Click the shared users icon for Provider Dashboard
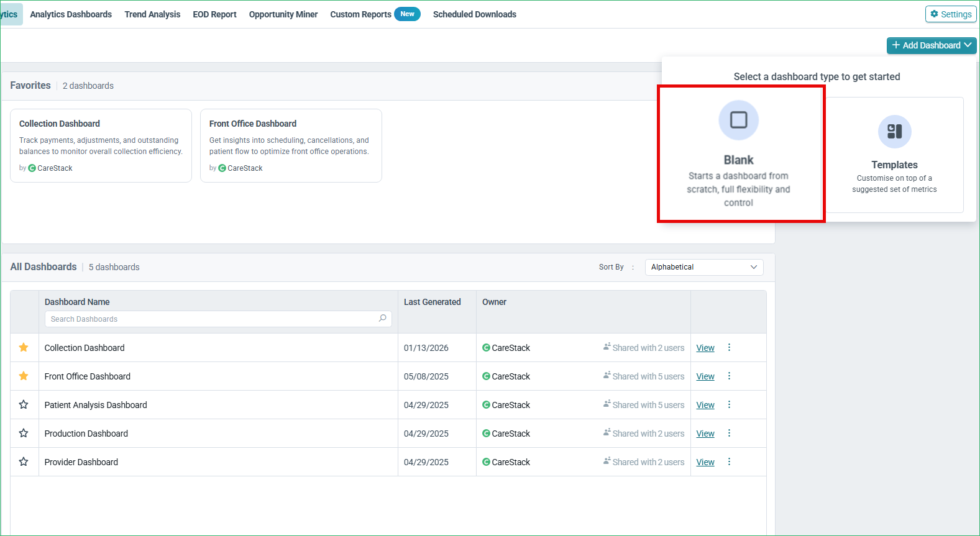 click(x=607, y=461)
